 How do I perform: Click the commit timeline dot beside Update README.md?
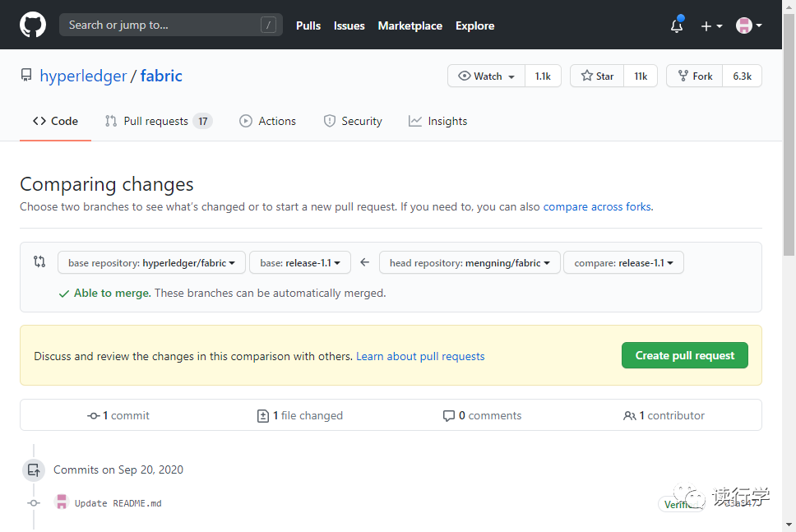pos(34,503)
